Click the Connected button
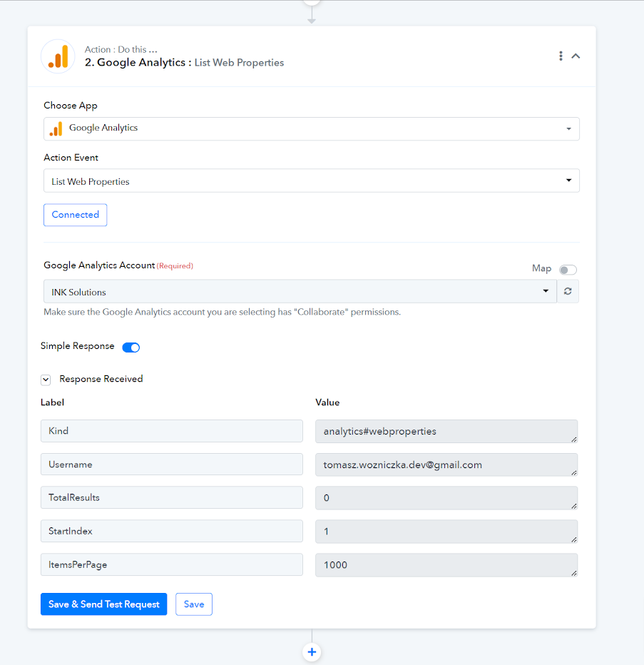Image resolution: width=644 pixels, height=665 pixels. (75, 215)
